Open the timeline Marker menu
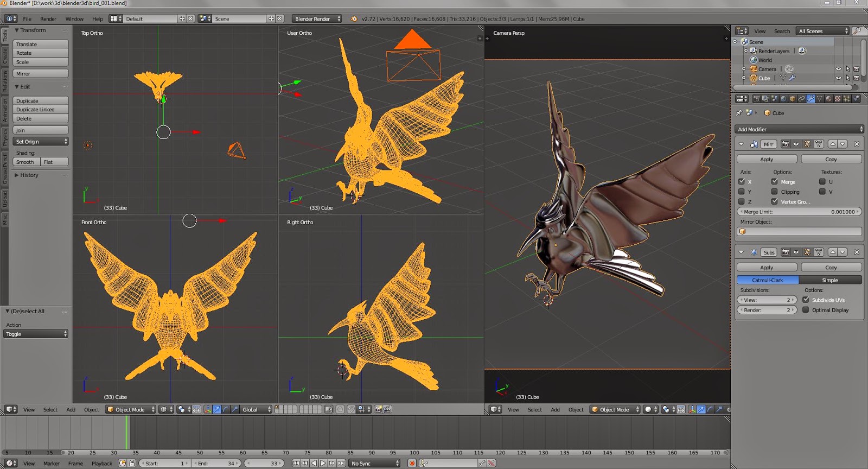The height and width of the screenshot is (469, 868). (51, 464)
